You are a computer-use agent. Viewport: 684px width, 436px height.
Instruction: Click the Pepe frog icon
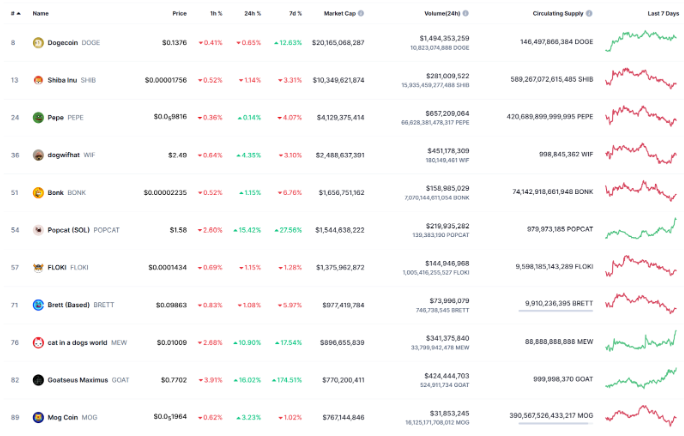point(38,117)
